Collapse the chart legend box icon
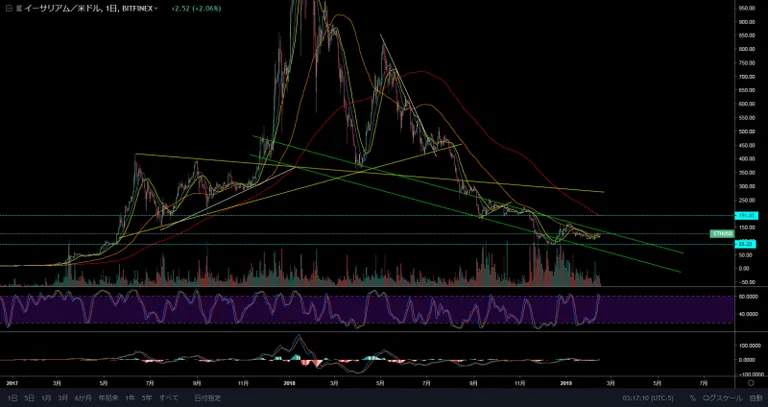768x407 pixels. click(x=7, y=9)
